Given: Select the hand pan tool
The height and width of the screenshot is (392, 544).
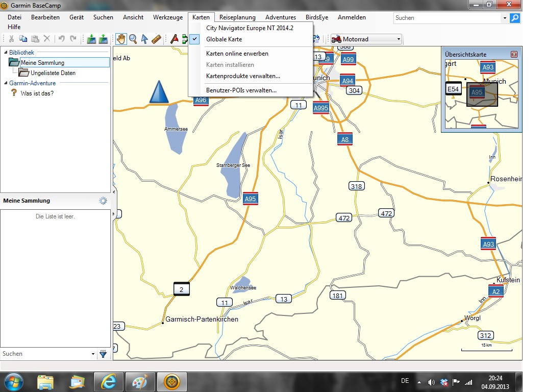Looking at the screenshot, I should point(121,39).
